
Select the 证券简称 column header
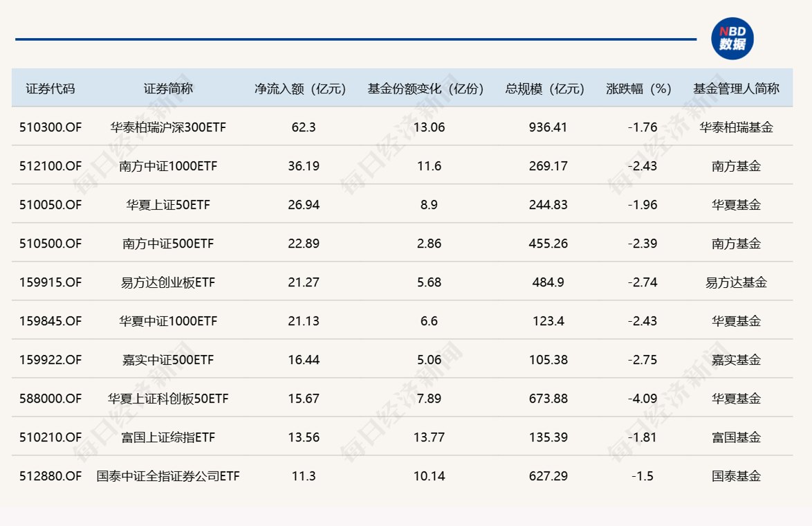click(x=168, y=89)
